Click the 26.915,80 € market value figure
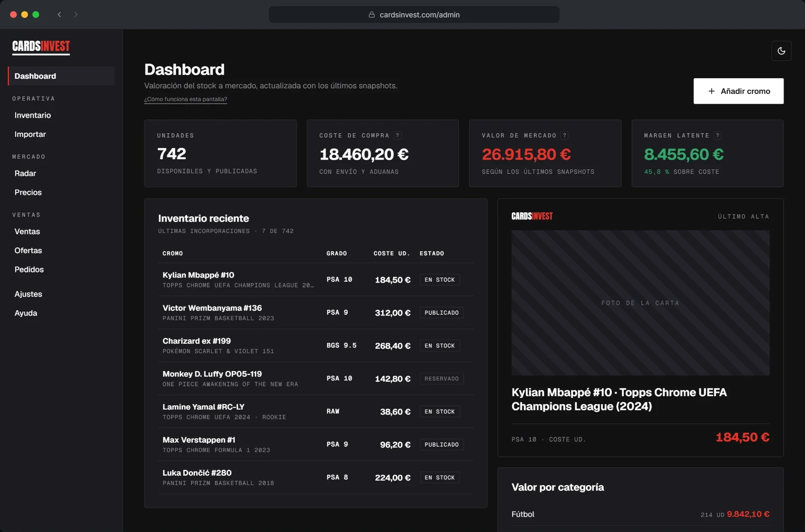This screenshot has height=532, width=805. (526, 154)
